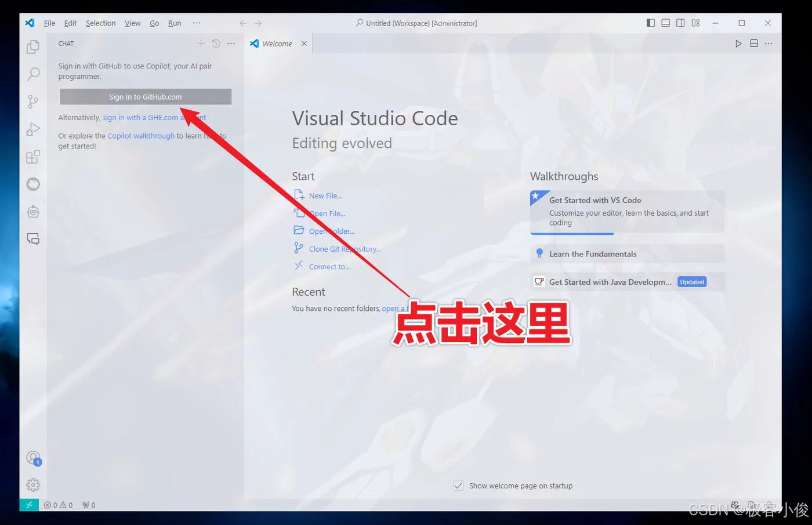Click the Untitled (Workspace) search box

tap(416, 23)
